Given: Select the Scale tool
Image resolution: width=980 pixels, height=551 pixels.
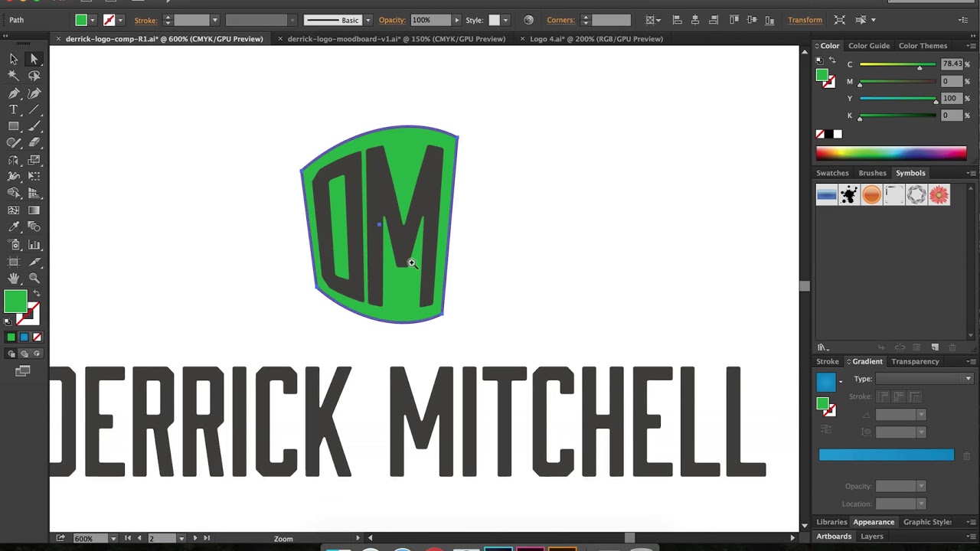Looking at the screenshot, I should point(34,160).
